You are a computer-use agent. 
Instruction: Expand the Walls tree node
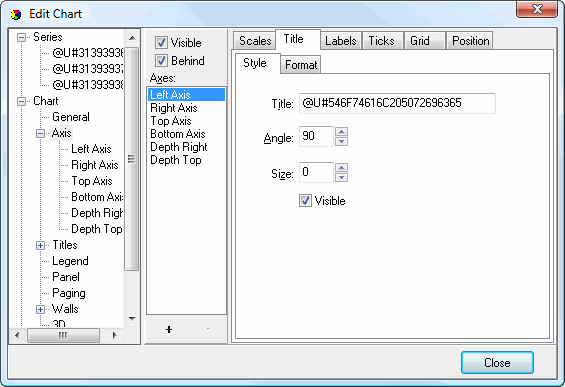(40, 310)
